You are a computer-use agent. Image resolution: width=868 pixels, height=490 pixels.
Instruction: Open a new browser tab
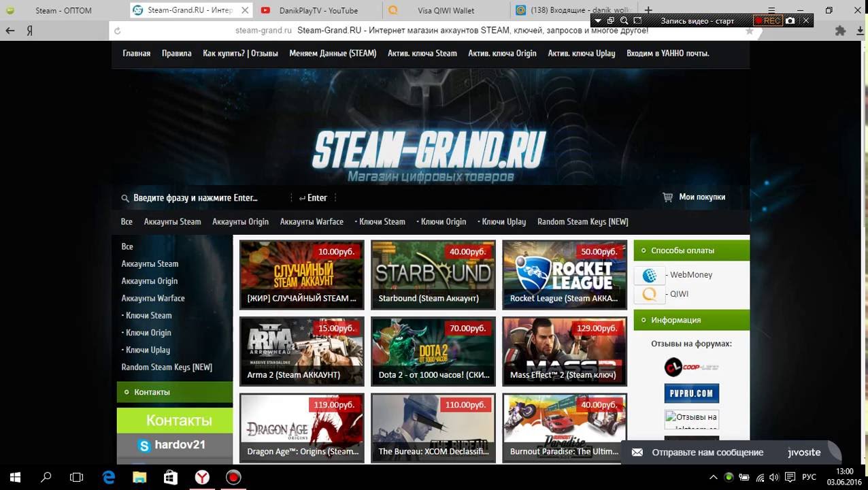[648, 10]
